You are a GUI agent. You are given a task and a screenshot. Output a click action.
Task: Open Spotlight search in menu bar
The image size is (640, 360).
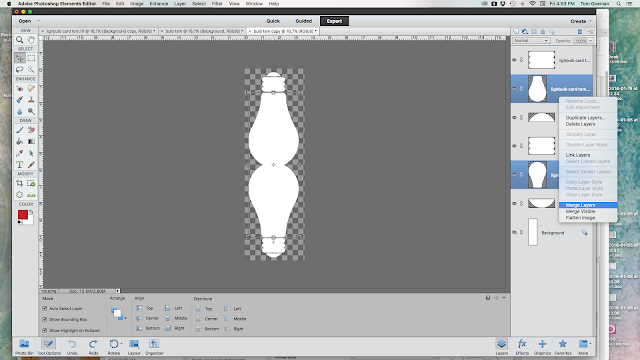click(619, 4)
